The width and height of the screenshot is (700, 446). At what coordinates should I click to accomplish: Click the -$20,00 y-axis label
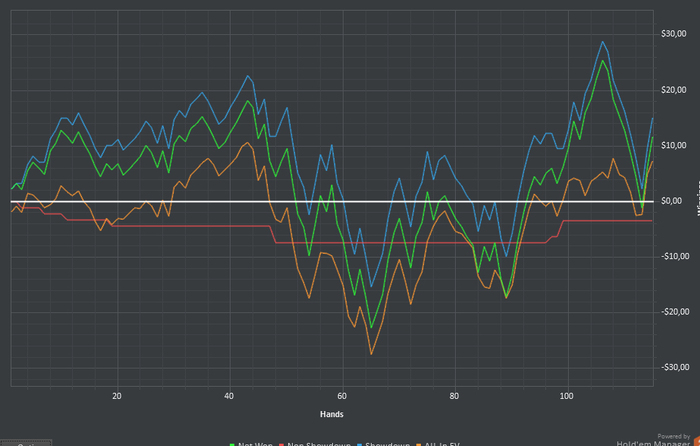point(675,312)
